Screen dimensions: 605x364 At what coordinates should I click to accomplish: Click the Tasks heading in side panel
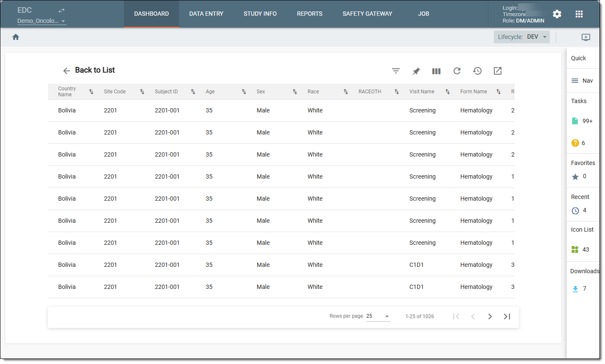[579, 101]
